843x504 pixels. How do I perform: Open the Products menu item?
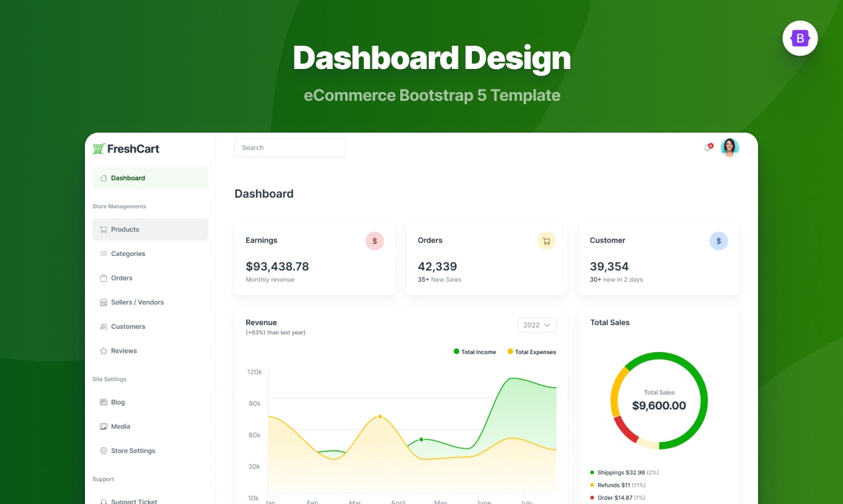coord(150,229)
